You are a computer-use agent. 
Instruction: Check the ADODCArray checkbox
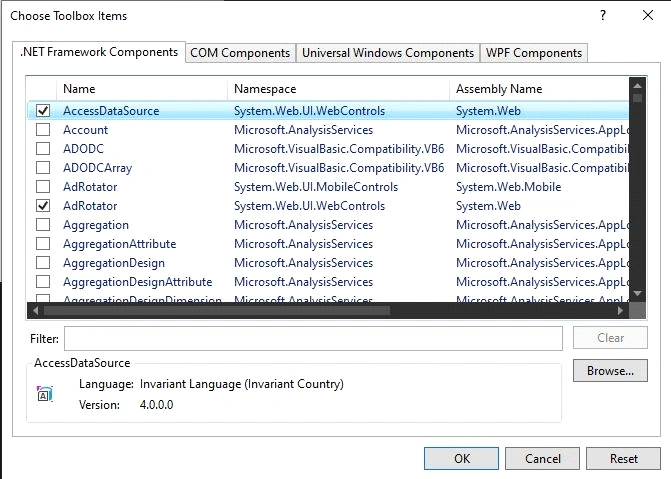(x=43, y=168)
